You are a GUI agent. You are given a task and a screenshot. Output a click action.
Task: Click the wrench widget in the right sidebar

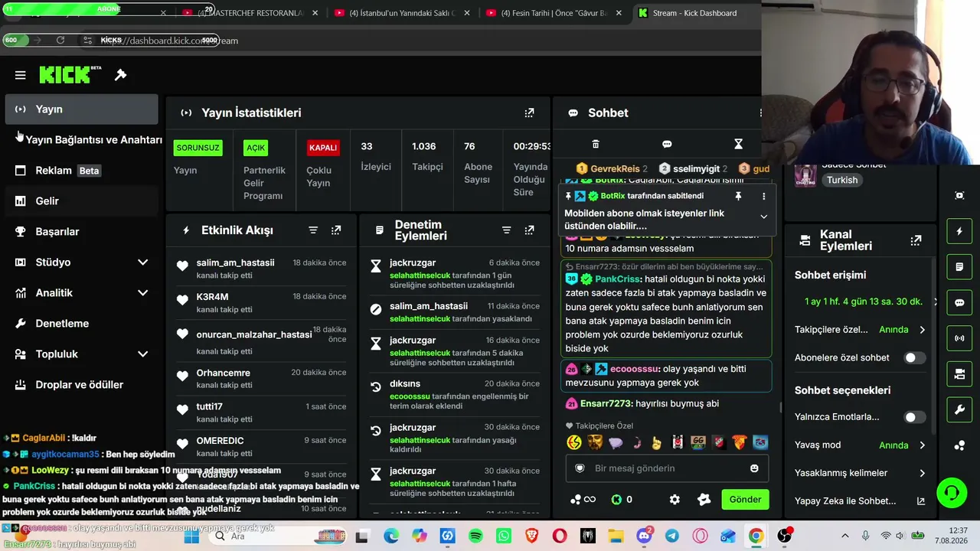[959, 410]
